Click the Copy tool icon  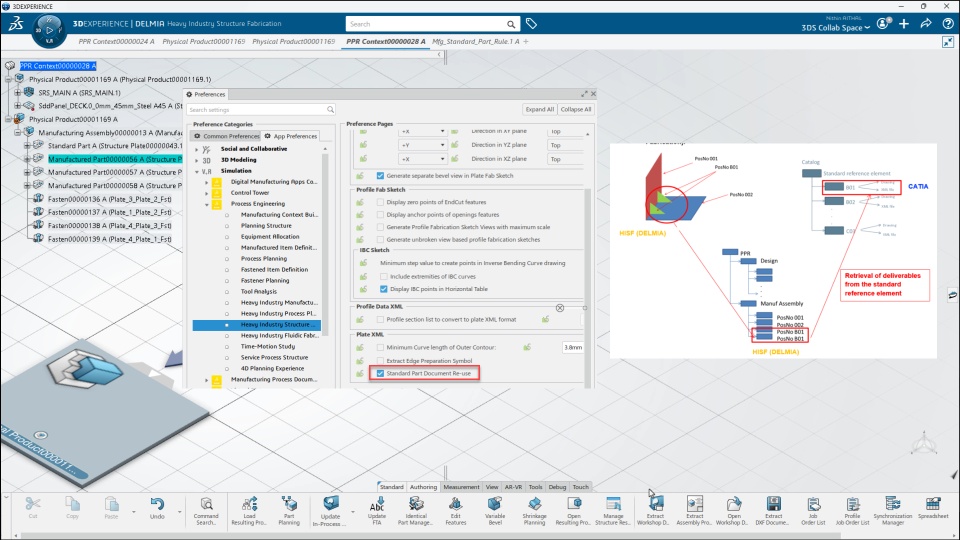(72, 504)
